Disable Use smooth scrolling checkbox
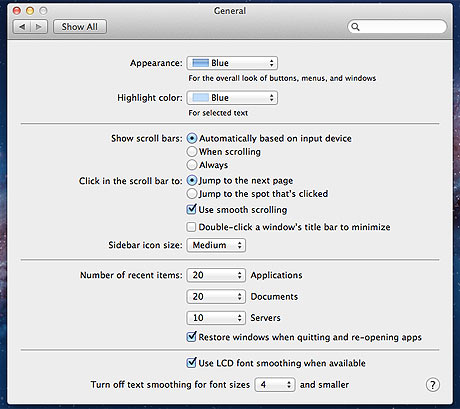This screenshot has width=460, height=409. pyautogui.click(x=191, y=209)
